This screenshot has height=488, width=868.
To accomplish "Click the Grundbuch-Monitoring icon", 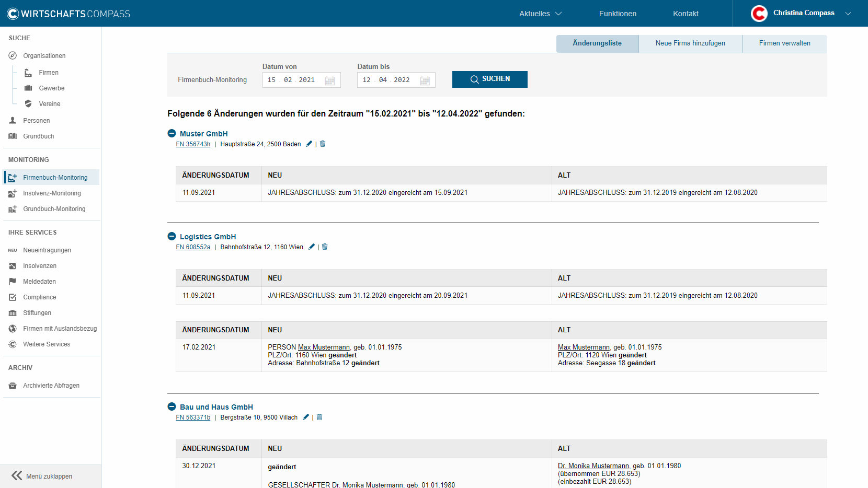I will [13, 209].
